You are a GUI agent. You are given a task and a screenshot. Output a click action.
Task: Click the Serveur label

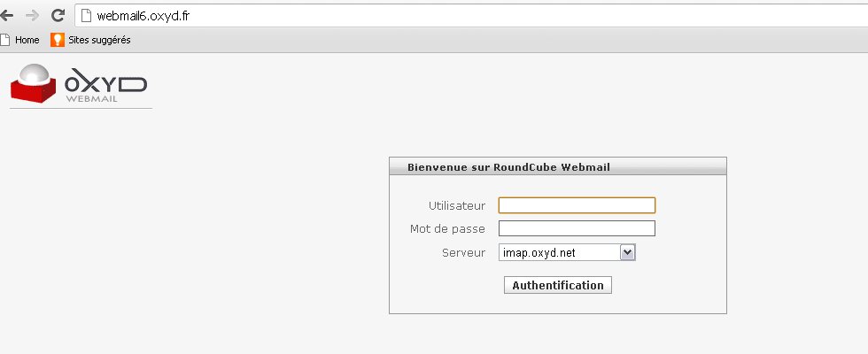(464, 253)
